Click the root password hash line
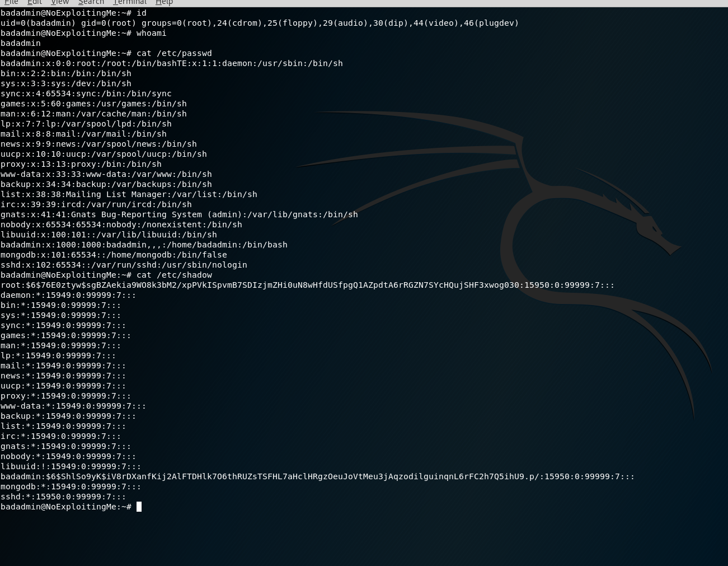Image resolution: width=728 pixels, height=566 pixels. click(307, 285)
